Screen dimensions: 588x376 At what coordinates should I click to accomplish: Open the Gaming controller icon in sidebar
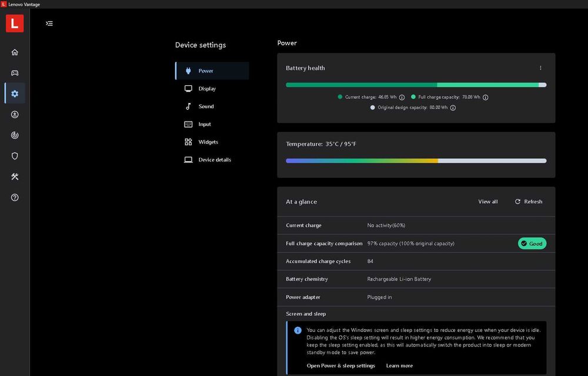click(x=15, y=73)
